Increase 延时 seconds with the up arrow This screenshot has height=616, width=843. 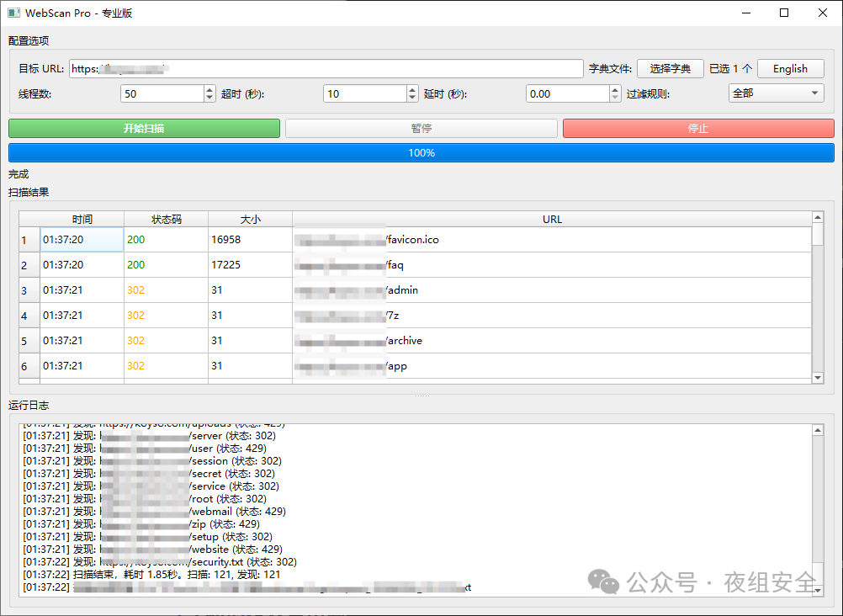(616, 89)
